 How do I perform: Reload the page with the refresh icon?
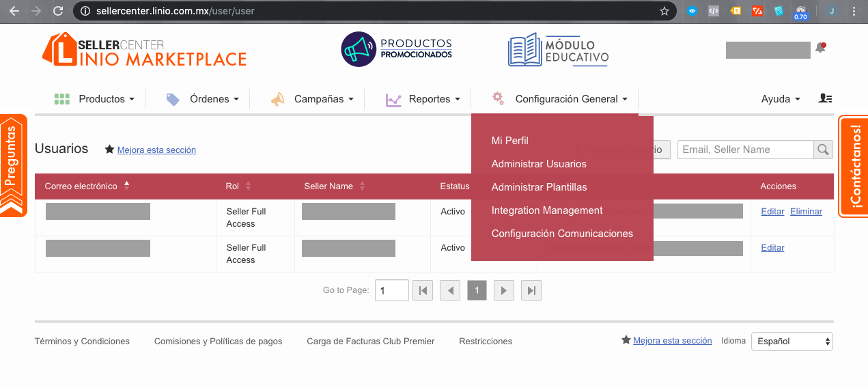point(58,11)
